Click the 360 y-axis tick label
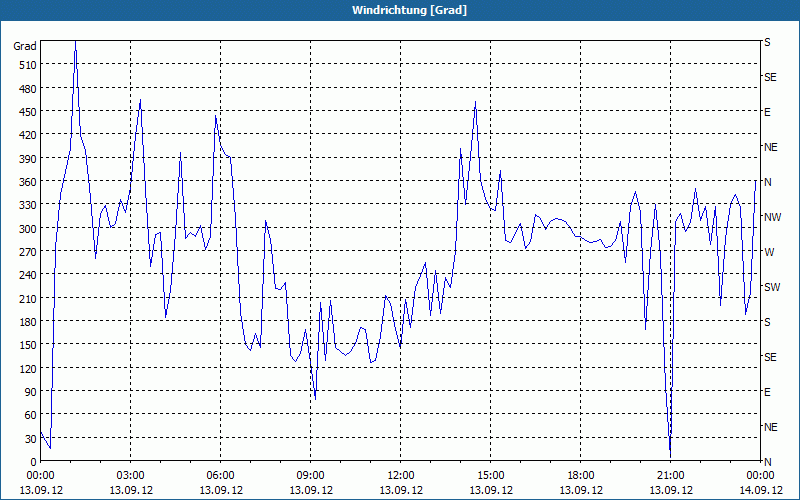This screenshot has height=500, width=800. click(x=28, y=182)
